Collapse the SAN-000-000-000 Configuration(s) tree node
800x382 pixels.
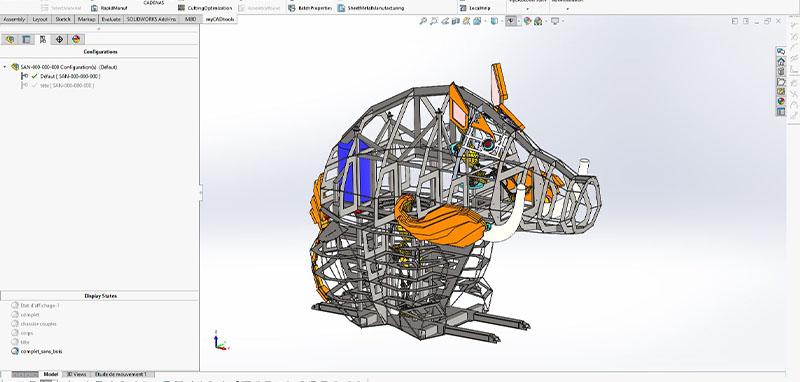(5, 67)
